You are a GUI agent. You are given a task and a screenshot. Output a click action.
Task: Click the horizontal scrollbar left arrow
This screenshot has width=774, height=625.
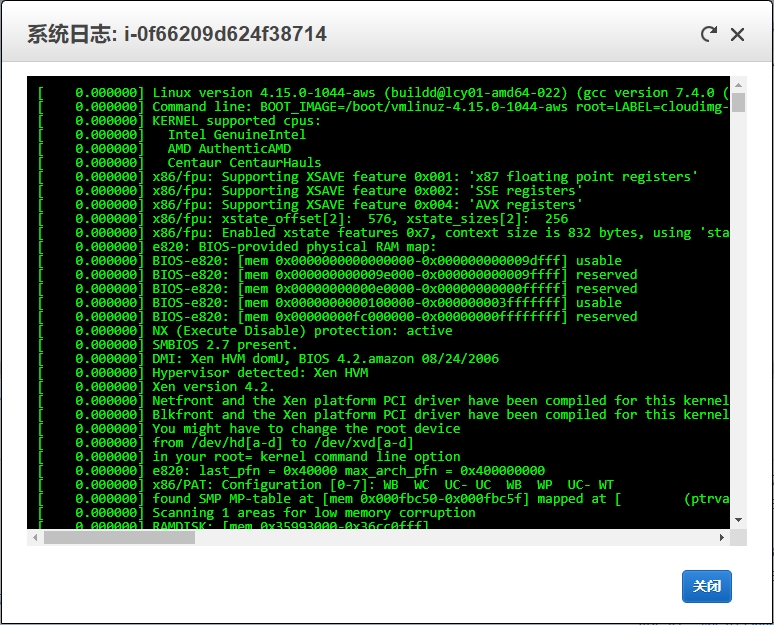(x=35, y=537)
